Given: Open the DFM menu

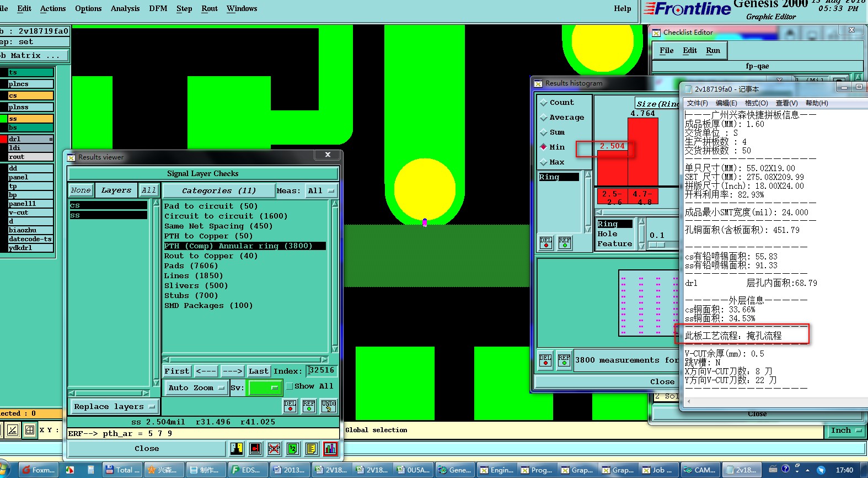Looking at the screenshot, I should (158, 9).
